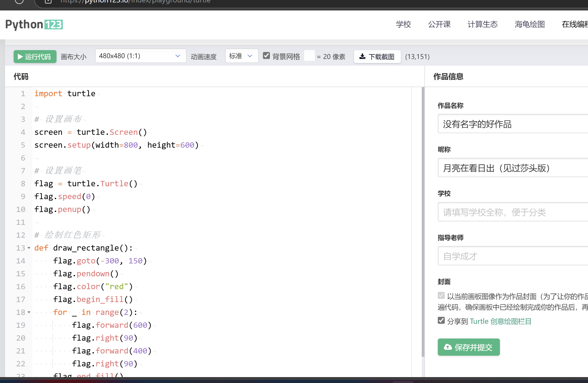Viewport: 588px width, 383px height.
Task: Click the Turtle 创意绘图栏目 link
Action: 500,321
